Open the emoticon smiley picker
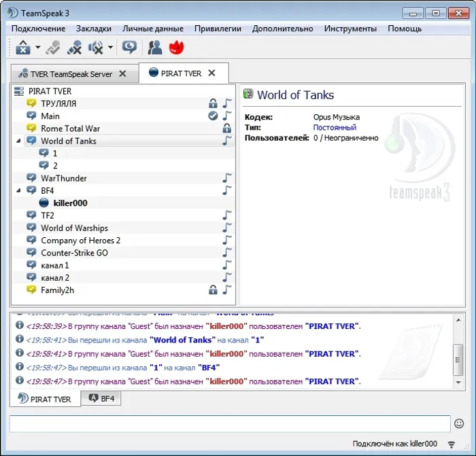Viewport: 476px width, 456px height. pos(459,423)
